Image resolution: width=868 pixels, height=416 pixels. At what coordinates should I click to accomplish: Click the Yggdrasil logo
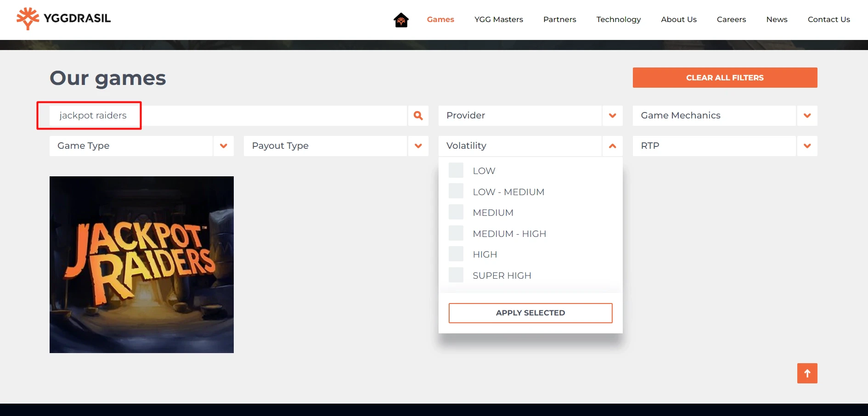tap(64, 19)
